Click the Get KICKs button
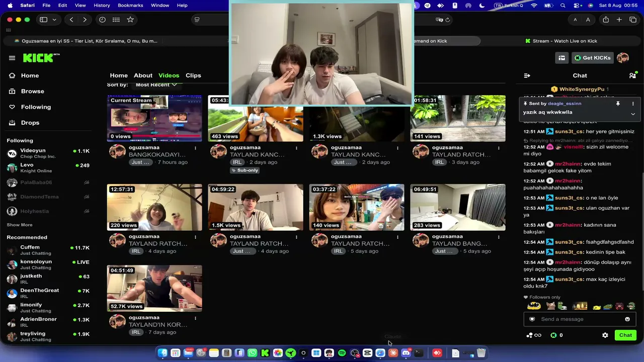644x362 pixels. [592, 58]
